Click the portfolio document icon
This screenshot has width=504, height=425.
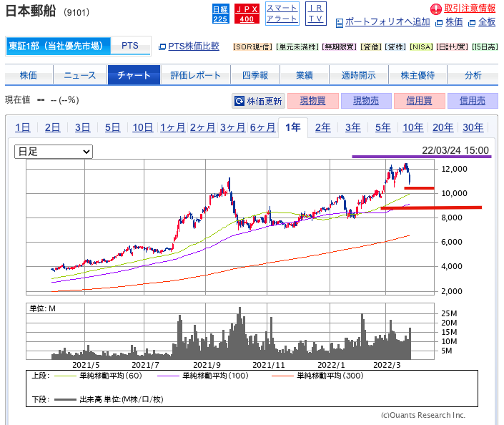(x=339, y=23)
